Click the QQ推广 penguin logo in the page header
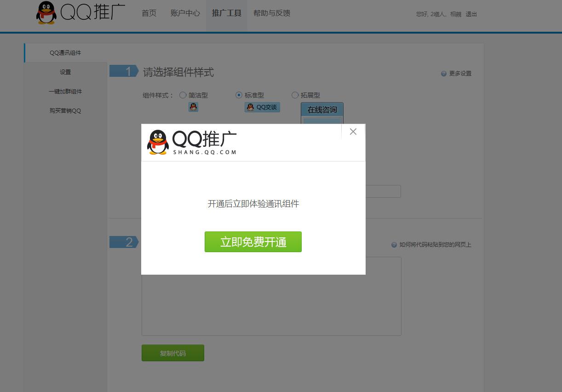The width and height of the screenshot is (562, 392). coord(46,12)
